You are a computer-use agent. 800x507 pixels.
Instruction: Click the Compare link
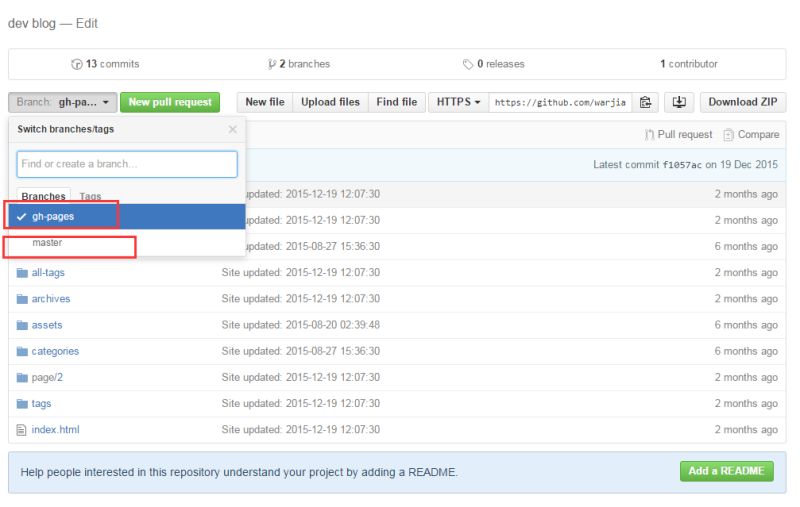(751, 134)
